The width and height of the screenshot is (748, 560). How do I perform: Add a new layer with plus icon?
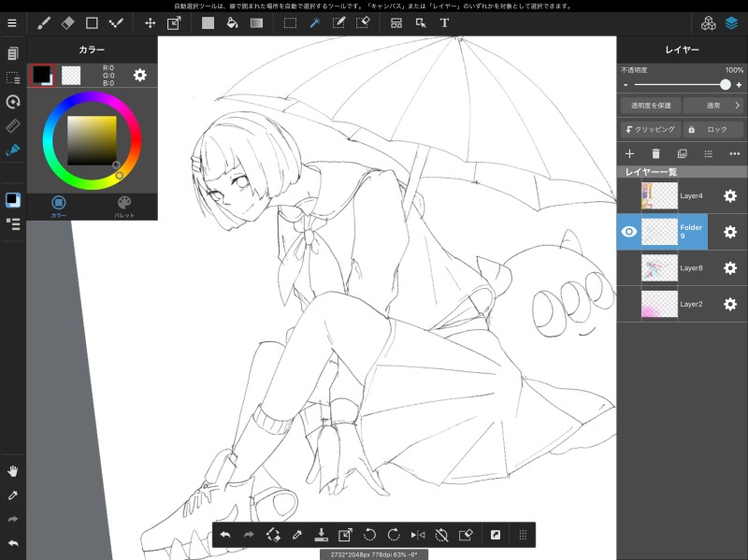click(x=629, y=153)
